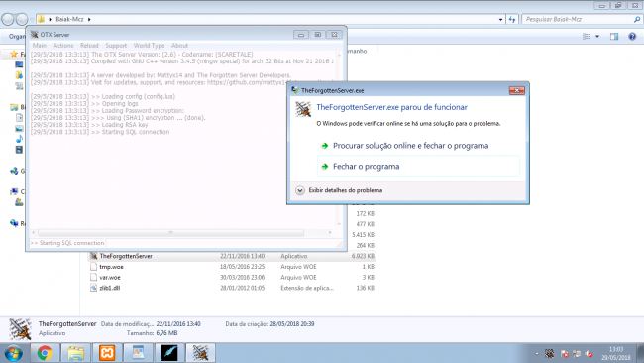Click the error dialog's application icon
The height and width of the screenshot is (363, 644).
pos(303,109)
